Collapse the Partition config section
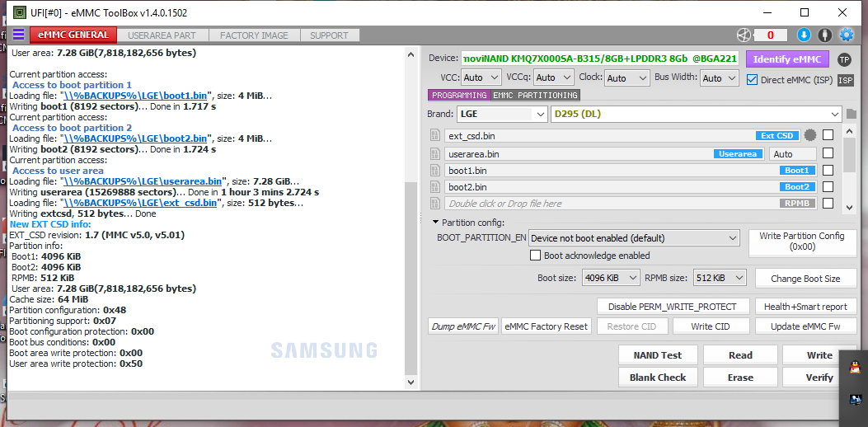868x427 pixels. click(x=436, y=223)
